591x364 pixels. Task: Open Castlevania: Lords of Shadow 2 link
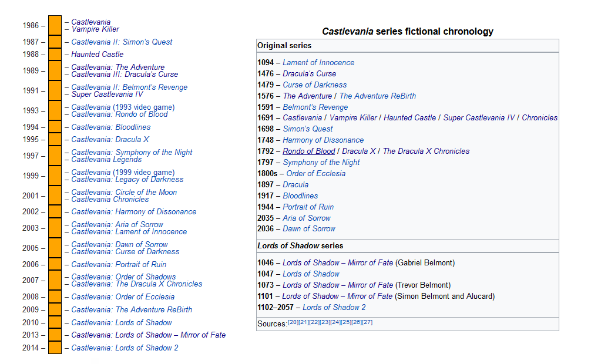click(x=125, y=348)
